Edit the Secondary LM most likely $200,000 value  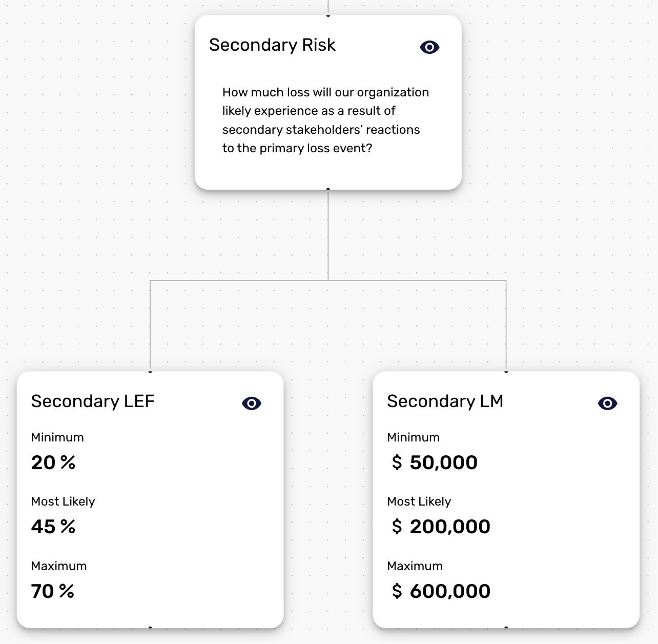(441, 527)
